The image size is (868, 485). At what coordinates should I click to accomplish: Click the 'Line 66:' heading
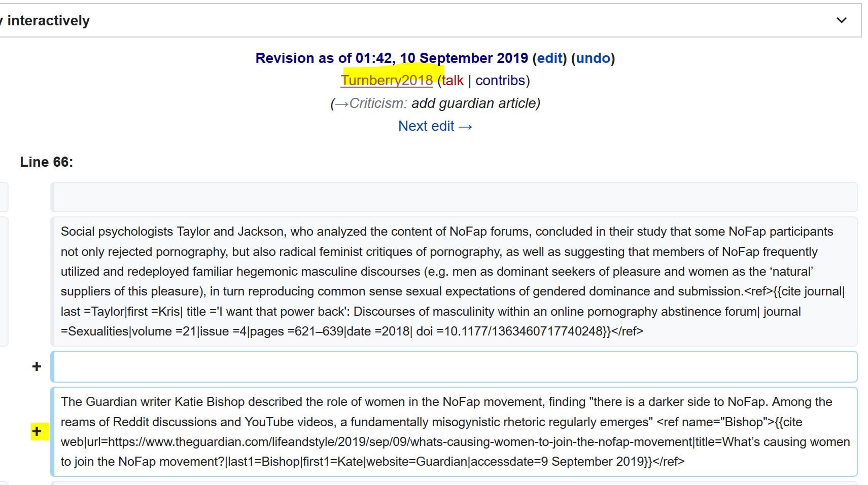pyautogui.click(x=46, y=162)
